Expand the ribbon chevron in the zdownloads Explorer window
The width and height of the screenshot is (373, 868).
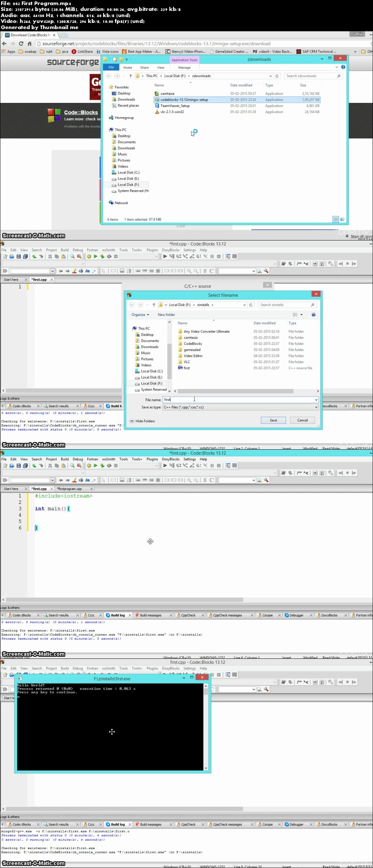point(337,67)
